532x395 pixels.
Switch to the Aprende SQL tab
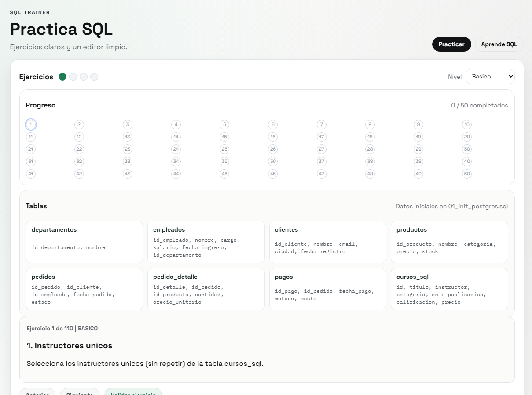pyautogui.click(x=499, y=44)
